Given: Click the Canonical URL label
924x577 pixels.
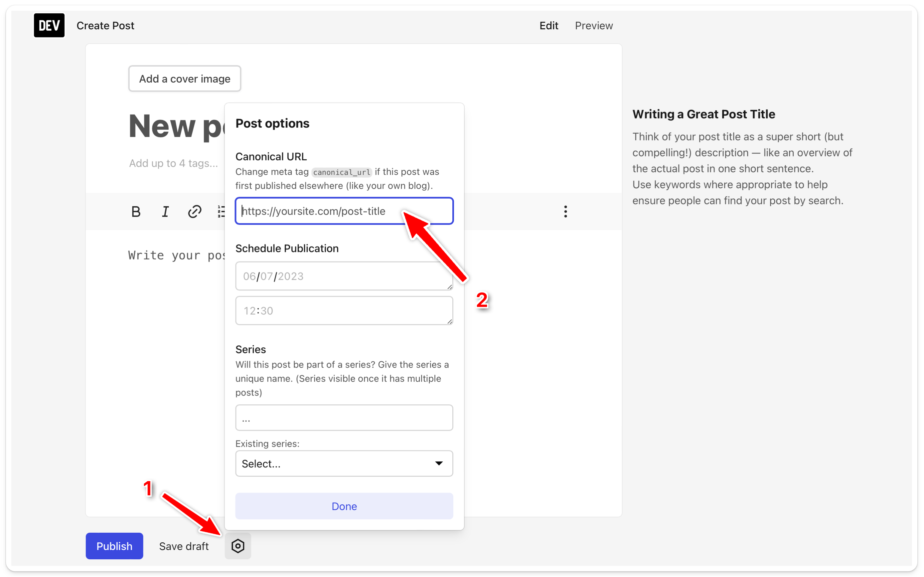Looking at the screenshot, I should (x=271, y=157).
